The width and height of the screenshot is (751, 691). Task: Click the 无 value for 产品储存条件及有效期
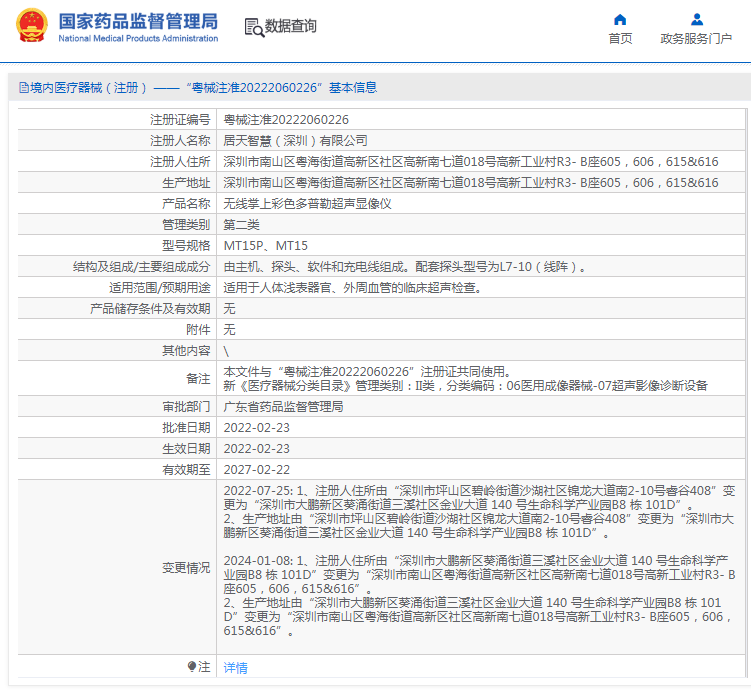[x=229, y=309]
